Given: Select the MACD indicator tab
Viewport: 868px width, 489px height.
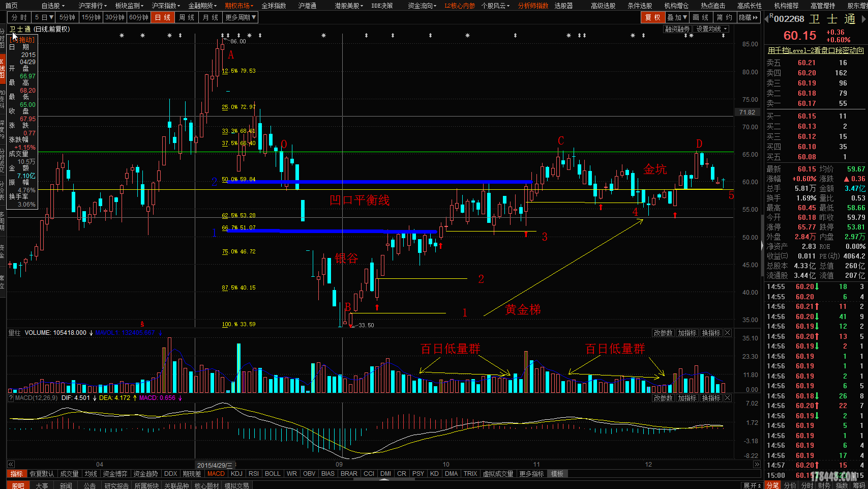Looking at the screenshot, I should [x=216, y=474].
